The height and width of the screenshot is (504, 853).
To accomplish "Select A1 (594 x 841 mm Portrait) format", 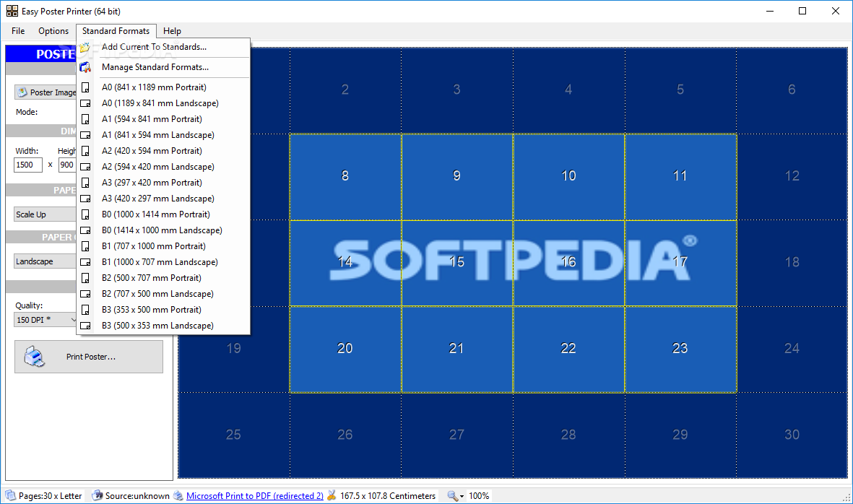I will click(x=163, y=119).
